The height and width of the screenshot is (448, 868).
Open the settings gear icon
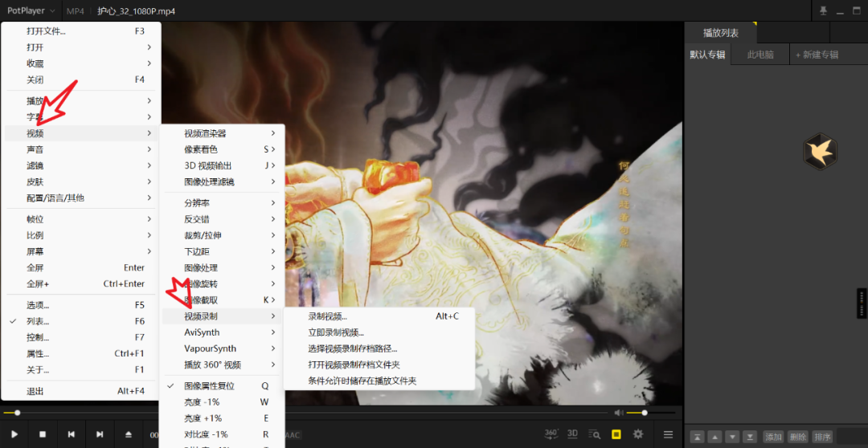(x=637, y=434)
